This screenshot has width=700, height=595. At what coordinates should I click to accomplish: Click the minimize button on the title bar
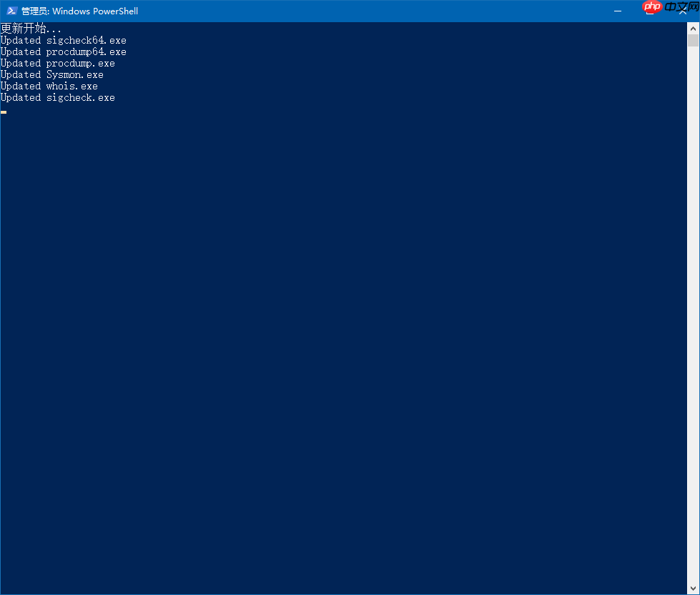pyautogui.click(x=616, y=11)
